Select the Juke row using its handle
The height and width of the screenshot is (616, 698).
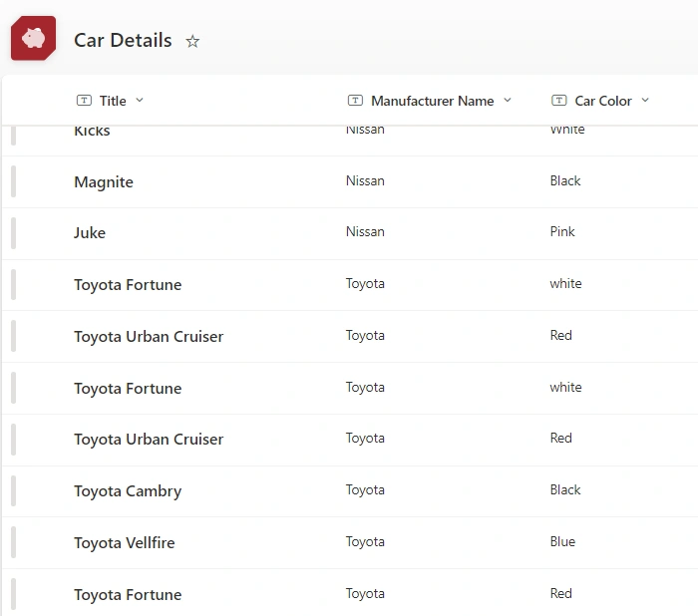click(x=13, y=233)
